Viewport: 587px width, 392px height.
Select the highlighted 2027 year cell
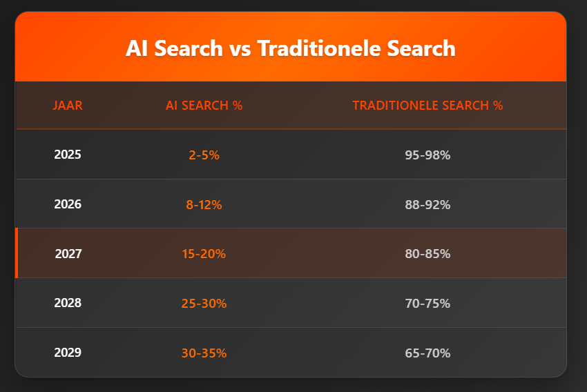pyautogui.click(x=68, y=253)
